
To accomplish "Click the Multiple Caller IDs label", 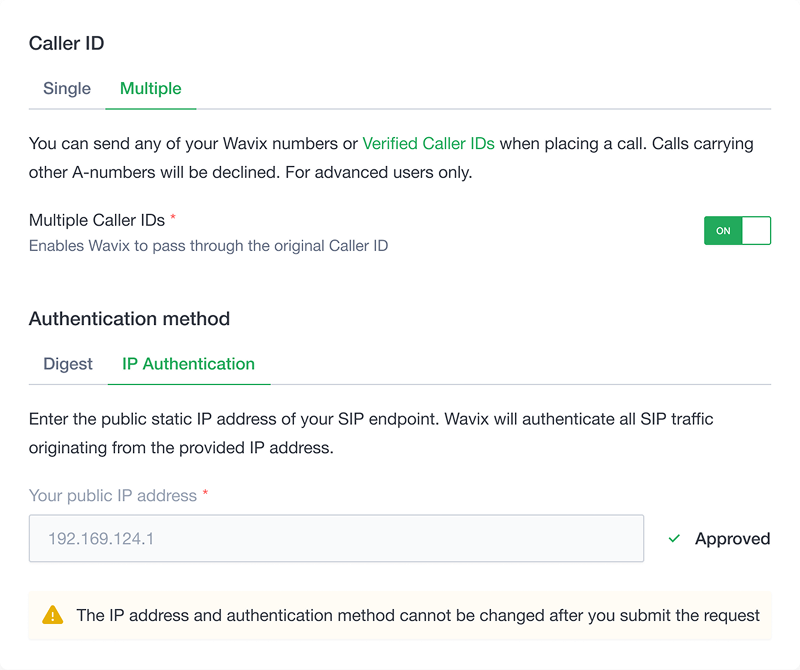I will [97, 220].
